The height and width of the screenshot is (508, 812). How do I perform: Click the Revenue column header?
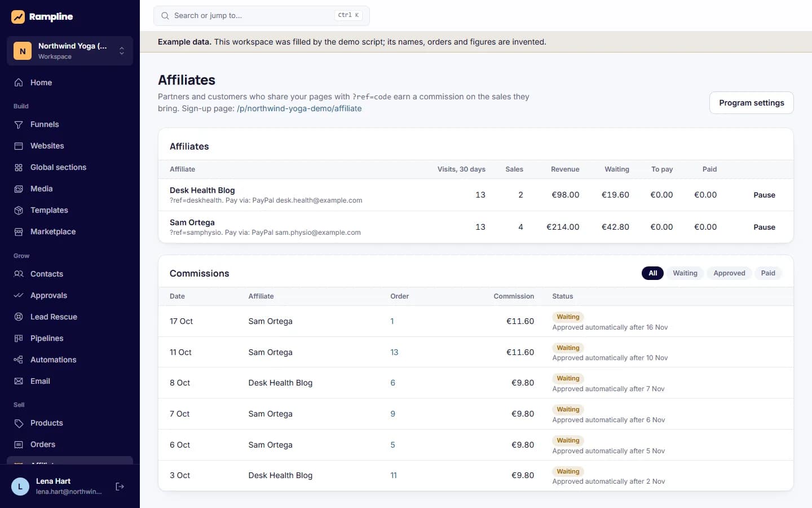(565, 169)
